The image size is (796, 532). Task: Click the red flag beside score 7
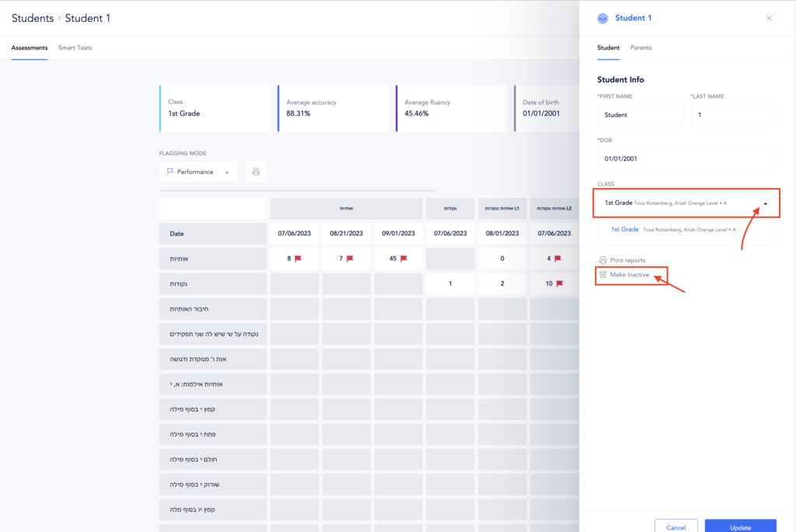(349, 259)
